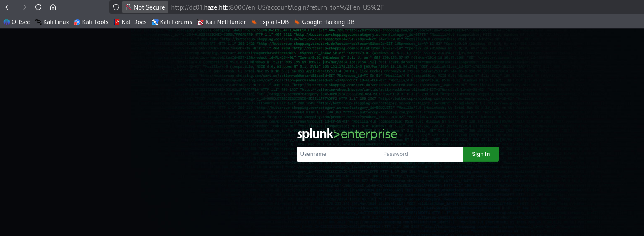Open the OffSec bookmark
644x236 pixels.
click(x=17, y=22)
